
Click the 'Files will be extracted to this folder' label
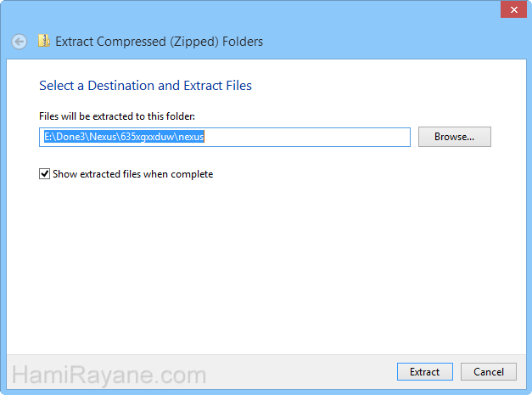(x=117, y=116)
